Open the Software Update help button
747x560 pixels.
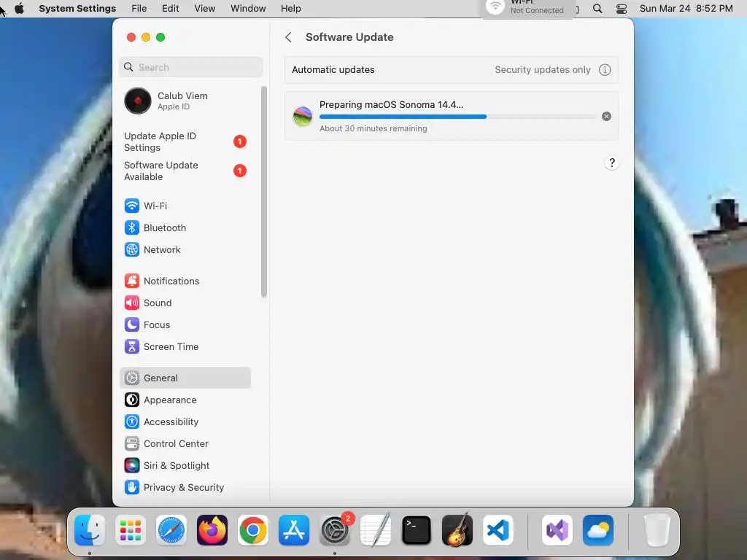coord(612,163)
